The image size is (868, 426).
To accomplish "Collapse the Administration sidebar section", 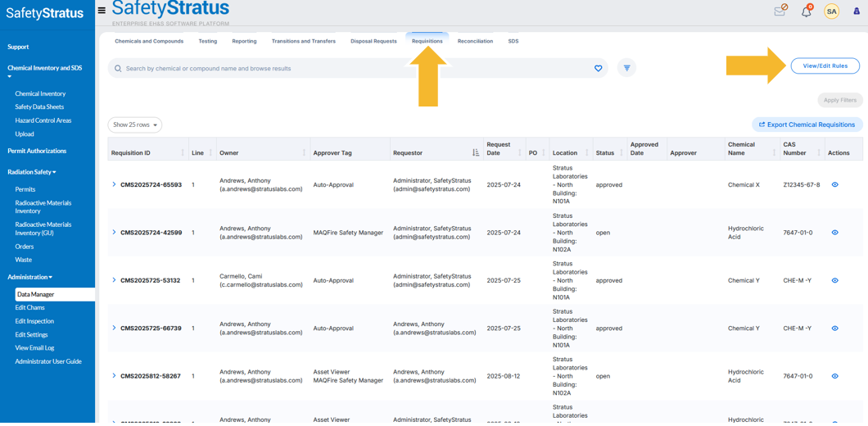I will coord(30,277).
